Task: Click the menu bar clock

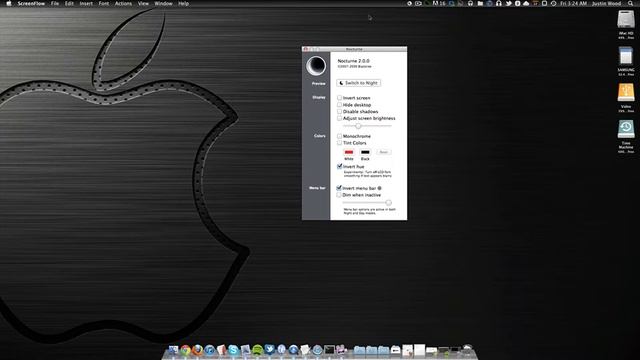Action: pyautogui.click(x=573, y=3)
